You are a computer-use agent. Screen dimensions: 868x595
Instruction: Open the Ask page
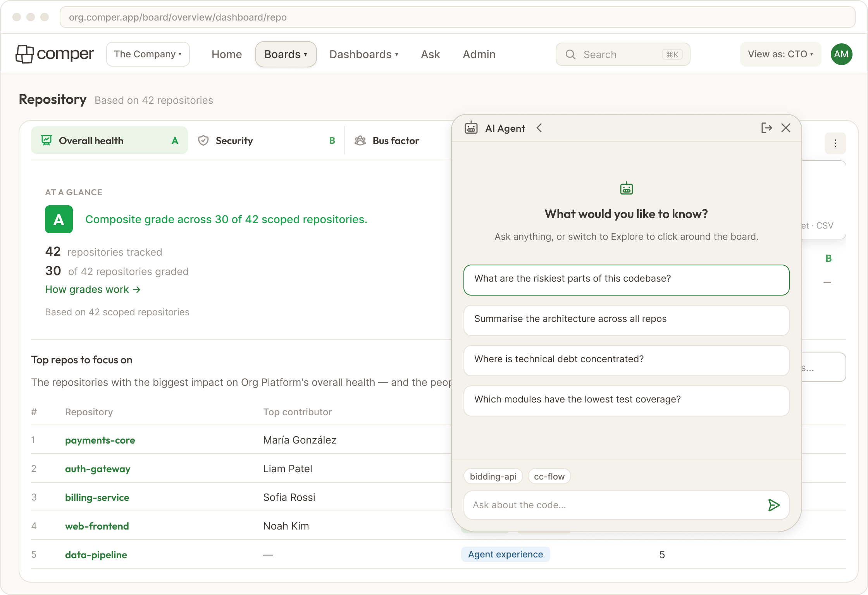click(x=431, y=54)
